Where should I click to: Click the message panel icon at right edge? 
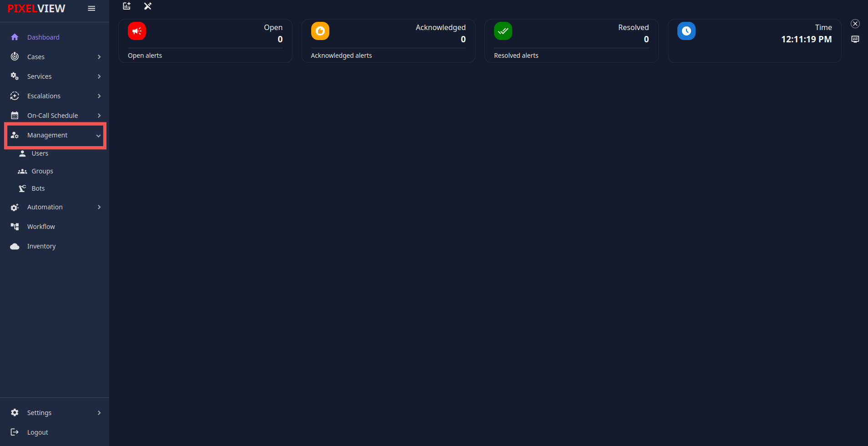(855, 39)
